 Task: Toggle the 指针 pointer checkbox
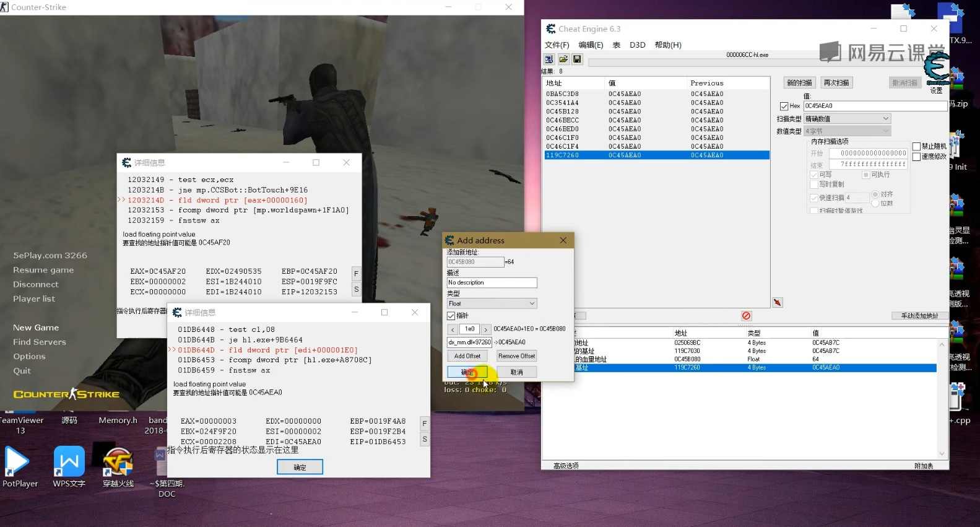coord(451,316)
